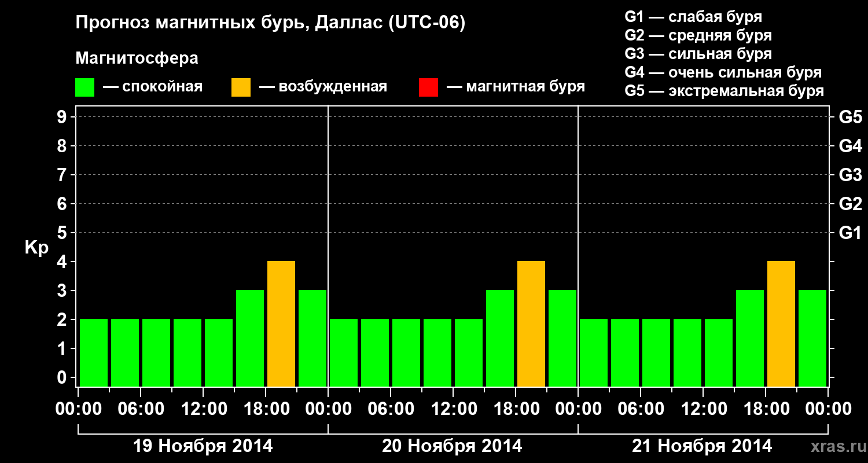Click the rightmost '00:00' time label
868x463 pixels.
[829, 409]
